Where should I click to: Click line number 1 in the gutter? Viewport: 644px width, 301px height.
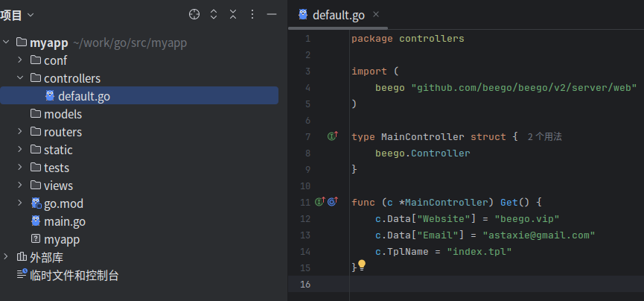coord(308,39)
